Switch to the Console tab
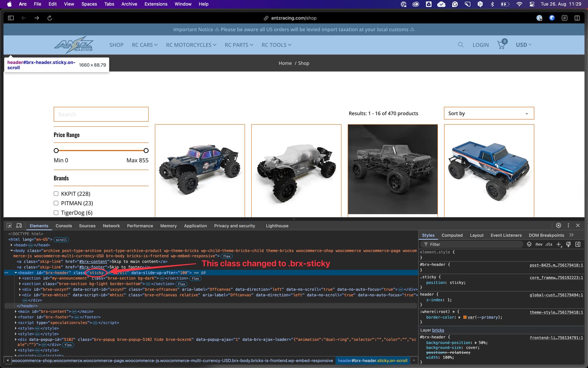588x368 pixels. [x=64, y=226]
